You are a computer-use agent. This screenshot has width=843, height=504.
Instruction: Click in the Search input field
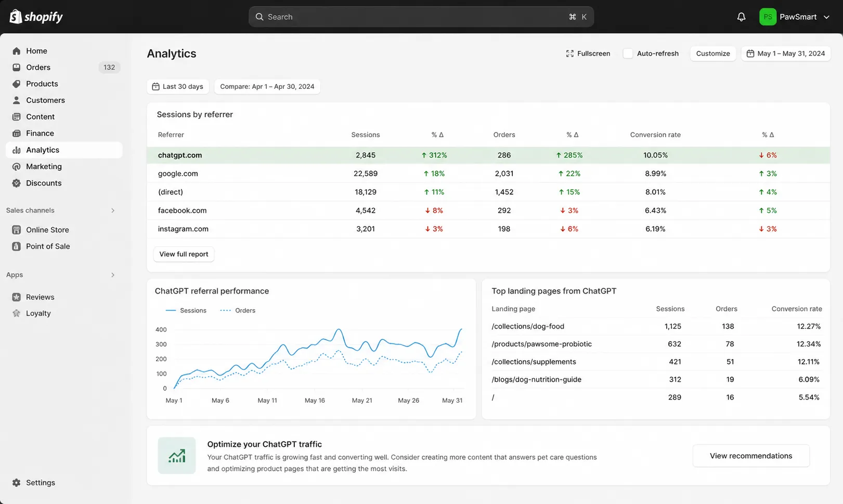(421, 17)
